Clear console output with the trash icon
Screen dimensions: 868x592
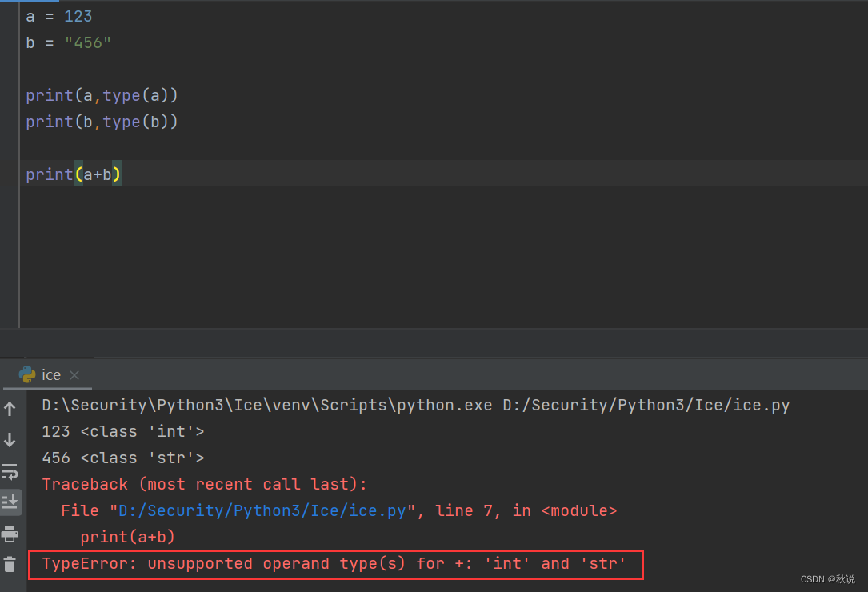10,564
